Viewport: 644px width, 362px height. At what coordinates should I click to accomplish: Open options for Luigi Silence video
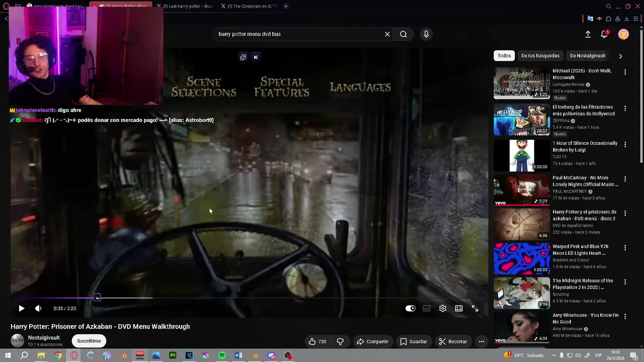coord(625,145)
